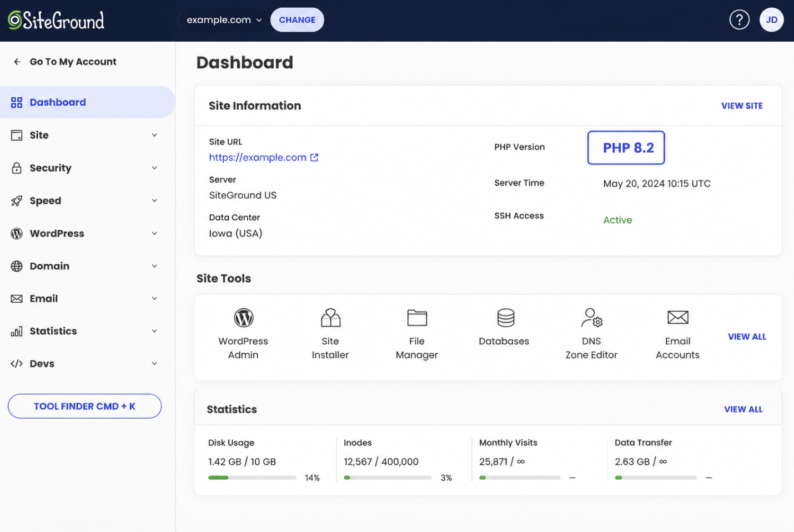The image size is (794, 532).
Task: Open the https://example.com link
Action: click(258, 157)
